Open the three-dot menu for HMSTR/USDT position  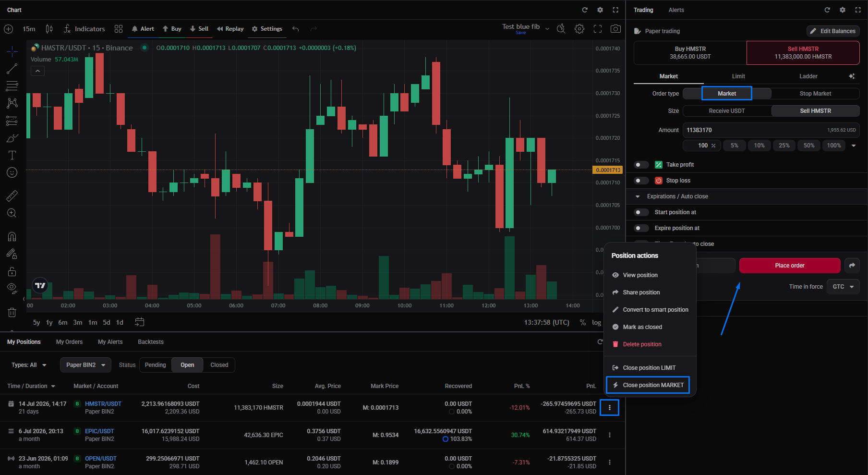[x=610, y=408]
